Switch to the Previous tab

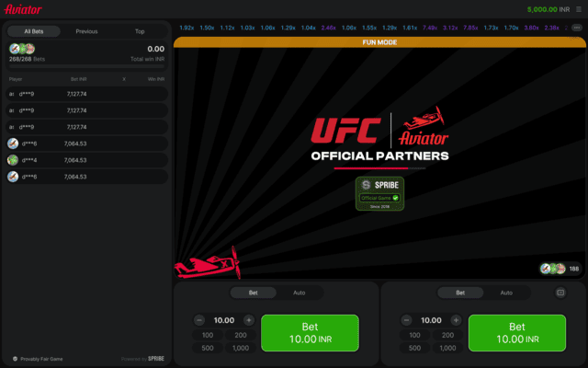click(x=86, y=31)
